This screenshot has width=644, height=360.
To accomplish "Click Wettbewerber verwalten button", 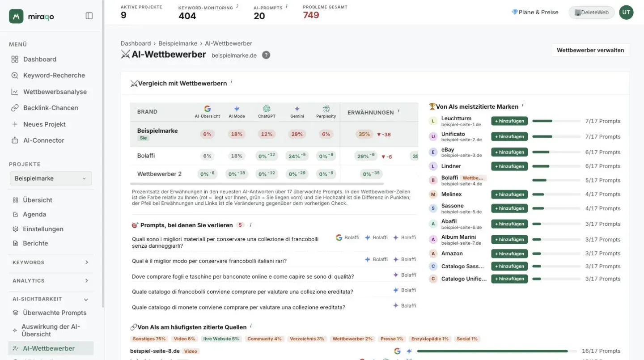I will point(590,50).
